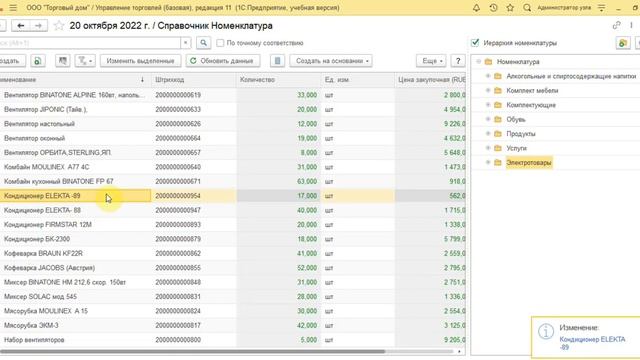Click the toolbar icon next to filter
640x360 pixels.
[x=63, y=61]
